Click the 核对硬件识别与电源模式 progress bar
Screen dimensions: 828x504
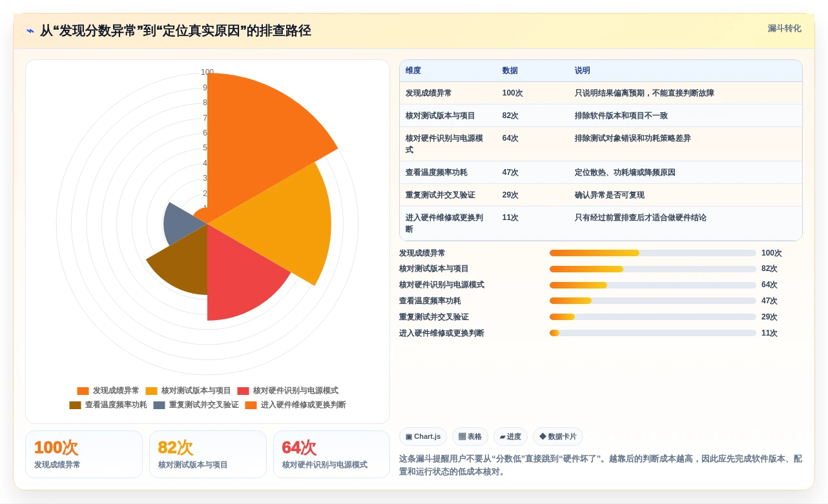tap(653, 285)
